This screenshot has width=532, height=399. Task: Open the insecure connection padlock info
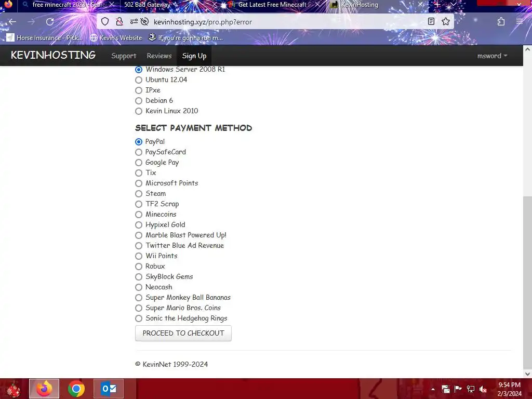tap(119, 22)
